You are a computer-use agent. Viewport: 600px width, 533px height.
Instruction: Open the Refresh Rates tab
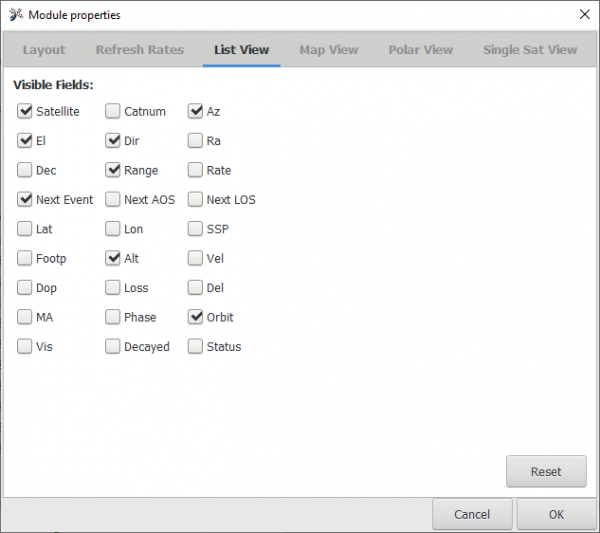click(141, 50)
